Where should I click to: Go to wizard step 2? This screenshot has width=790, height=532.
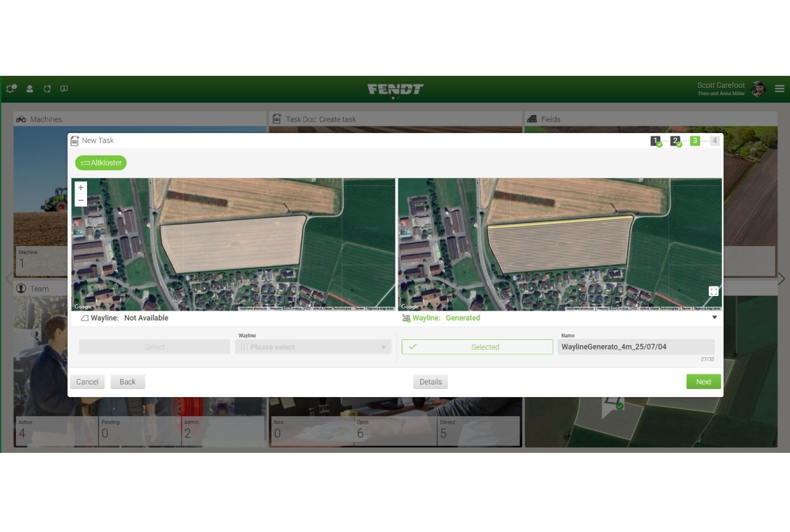pyautogui.click(x=675, y=141)
